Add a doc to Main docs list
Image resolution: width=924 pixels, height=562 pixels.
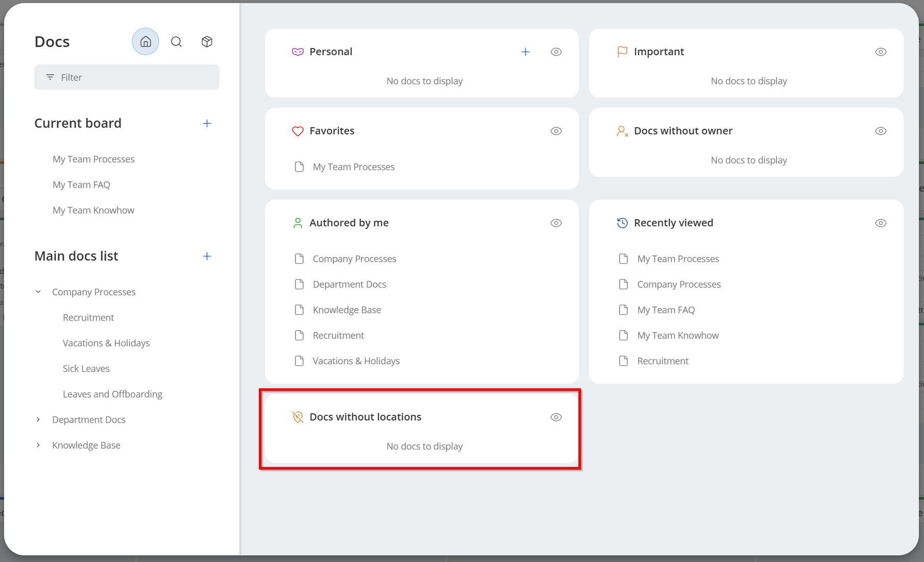click(x=207, y=256)
